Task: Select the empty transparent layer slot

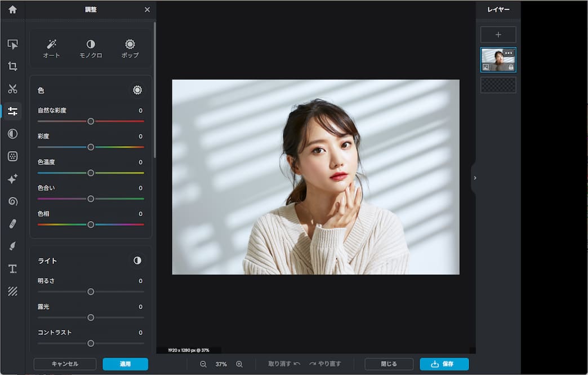Action: (x=498, y=85)
